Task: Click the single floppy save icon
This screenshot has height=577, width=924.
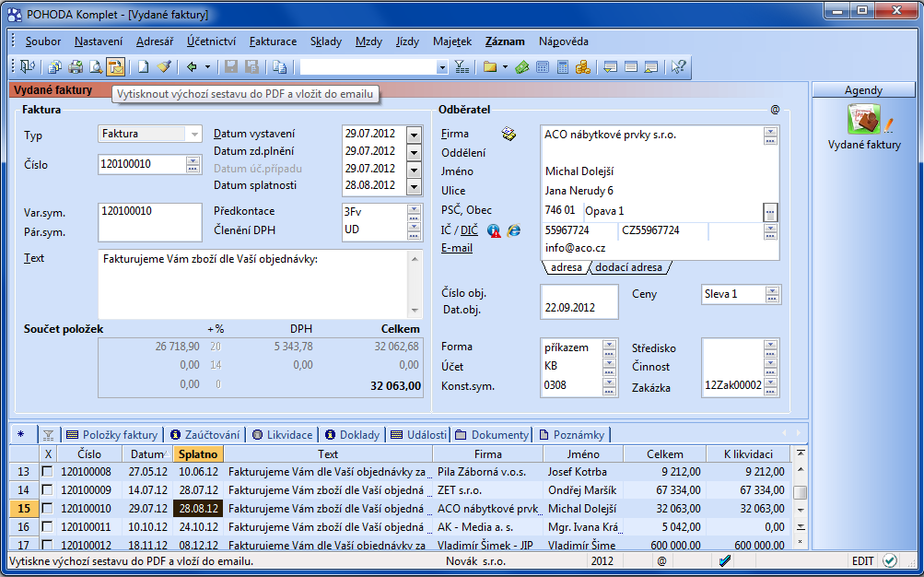Action: click(x=231, y=67)
